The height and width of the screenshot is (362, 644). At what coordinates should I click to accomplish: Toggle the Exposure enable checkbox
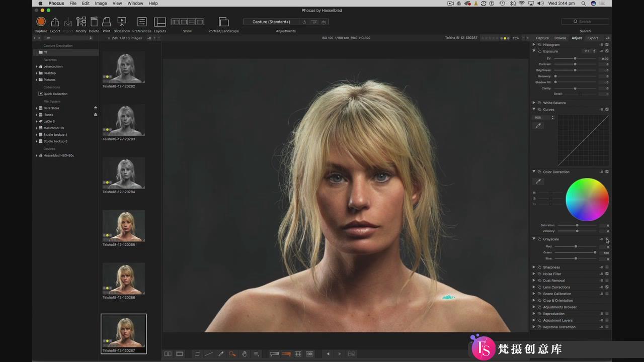pyautogui.click(x=607, y=51)
